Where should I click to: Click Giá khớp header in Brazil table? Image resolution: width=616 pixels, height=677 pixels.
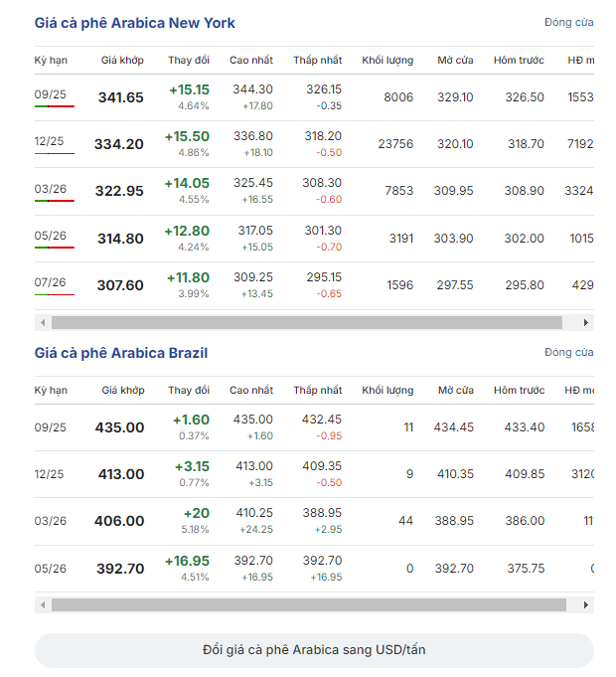tap(123, 391)
